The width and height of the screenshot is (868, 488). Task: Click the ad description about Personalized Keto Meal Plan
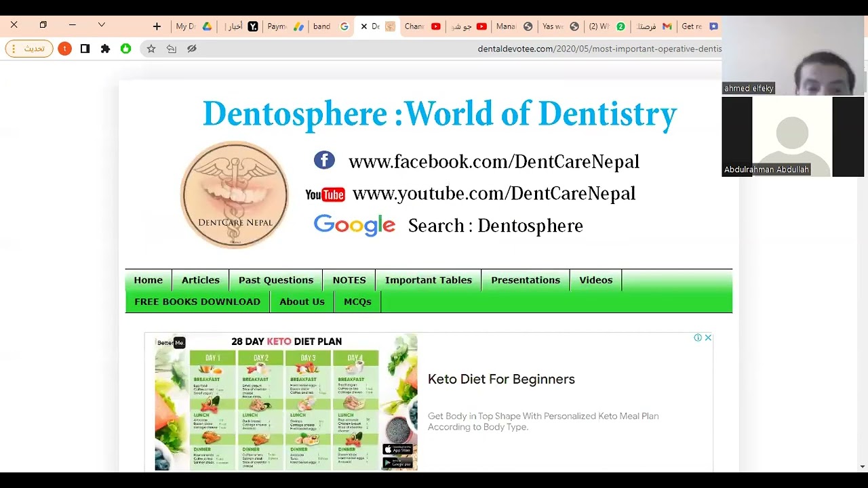click(543, 422)
